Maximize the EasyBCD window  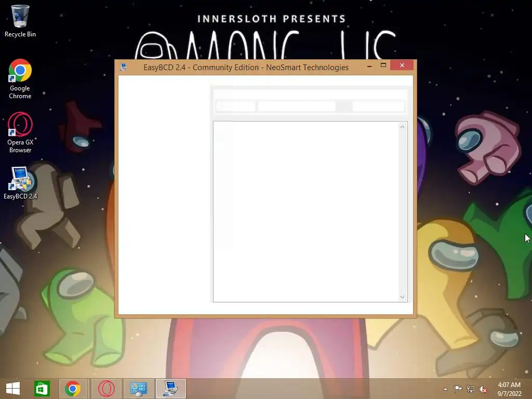coord(383,65)
